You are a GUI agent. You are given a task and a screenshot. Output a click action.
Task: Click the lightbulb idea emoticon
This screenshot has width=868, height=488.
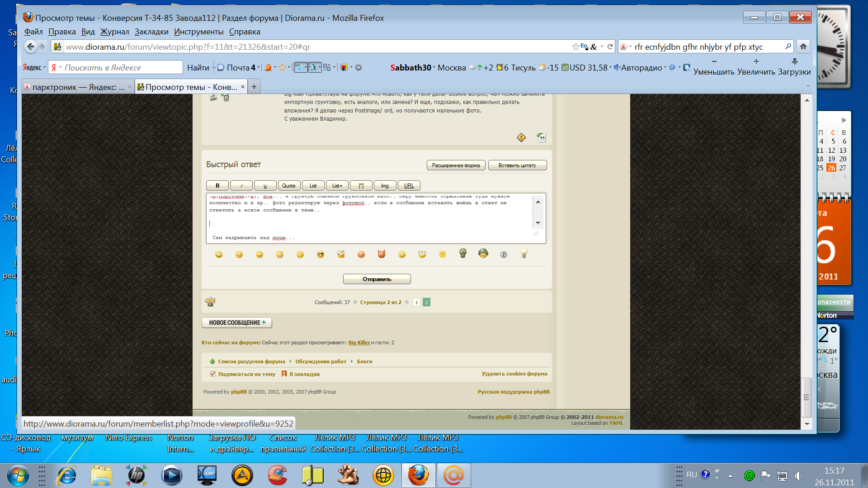[524, 253]
